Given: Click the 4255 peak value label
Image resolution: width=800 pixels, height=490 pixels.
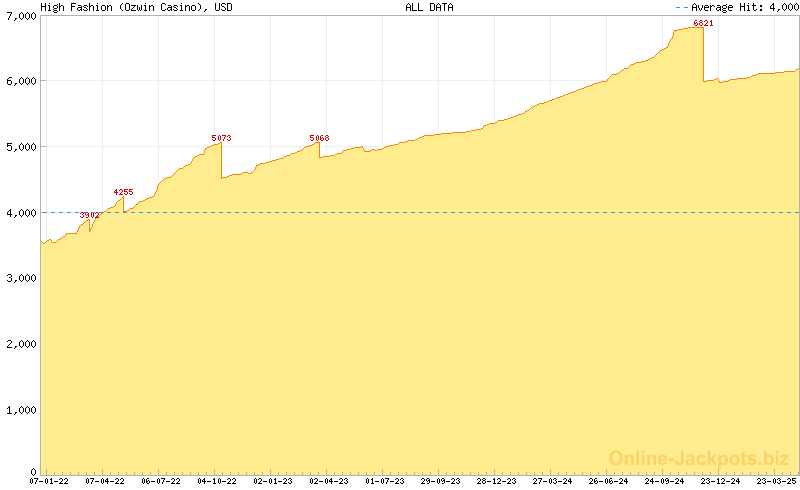Looking at the screenshot, I should (123, 192).
